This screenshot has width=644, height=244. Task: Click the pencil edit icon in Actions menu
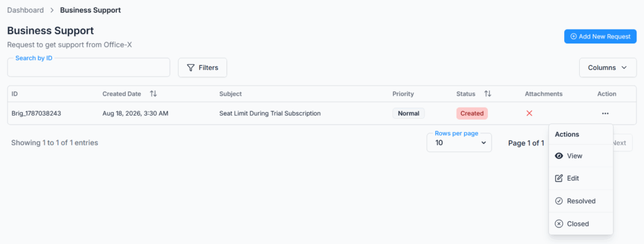[x=558, y=178]
